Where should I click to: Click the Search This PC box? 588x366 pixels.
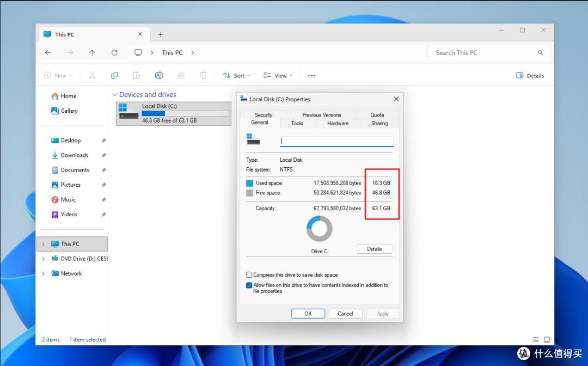click(489, 52)
